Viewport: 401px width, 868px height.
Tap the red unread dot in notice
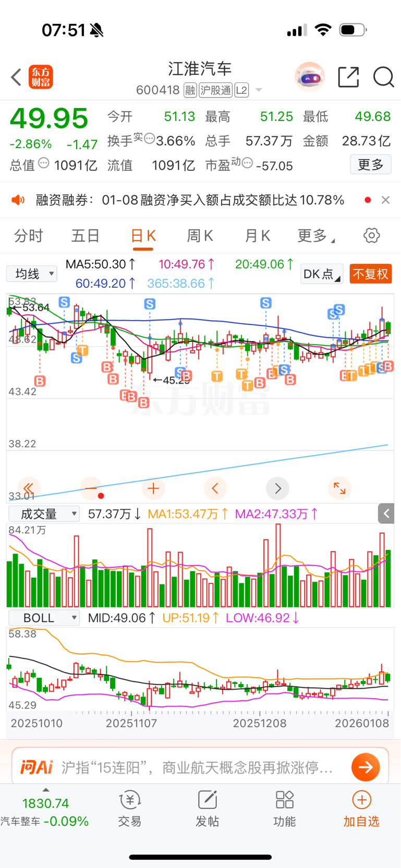(368, 200)
